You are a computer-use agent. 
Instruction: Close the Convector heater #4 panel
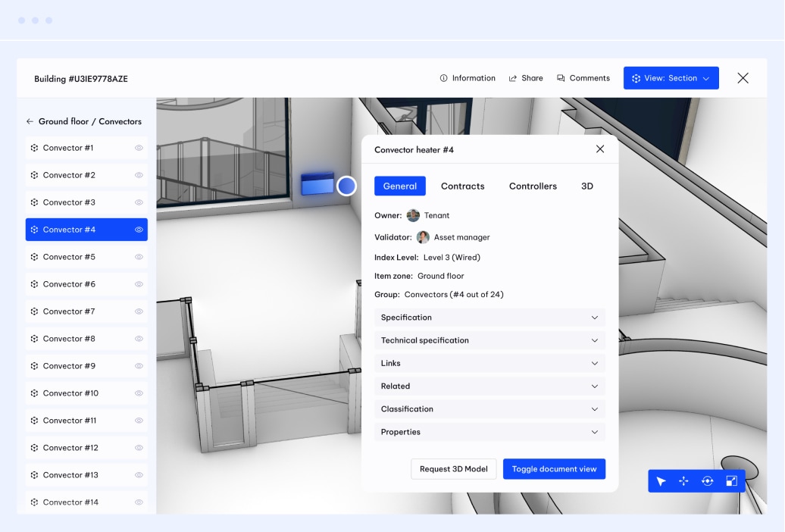point(600,149)
